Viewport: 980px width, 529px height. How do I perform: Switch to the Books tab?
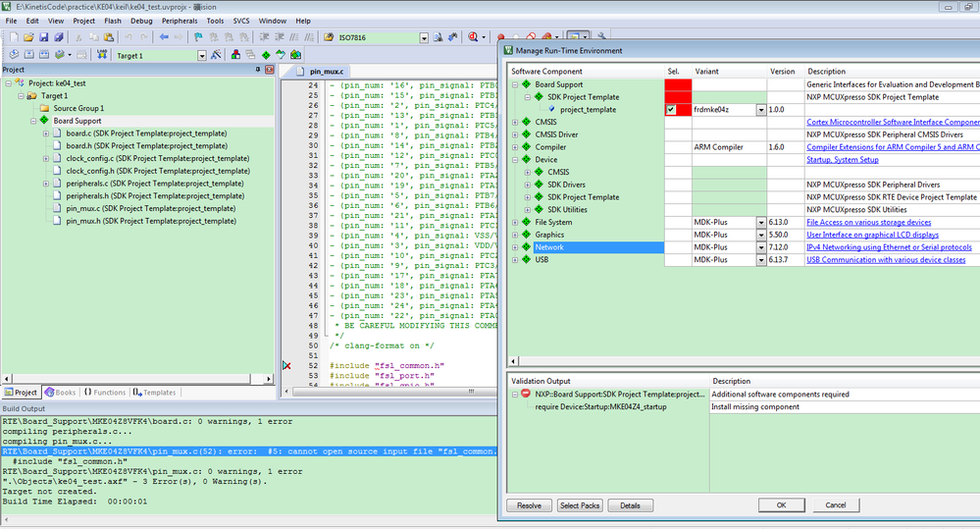(60, 392)
